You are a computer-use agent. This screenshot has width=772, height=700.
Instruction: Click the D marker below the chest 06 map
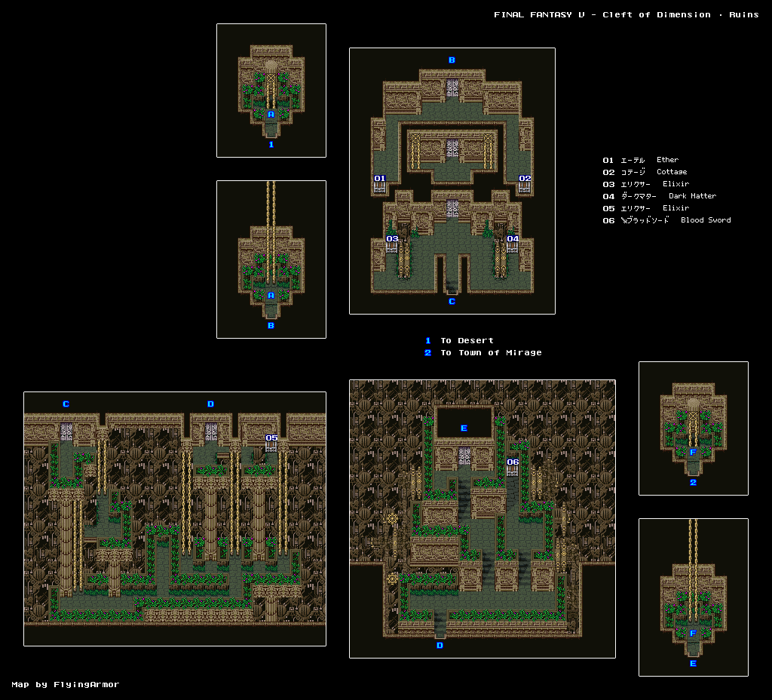pos(440,646)
